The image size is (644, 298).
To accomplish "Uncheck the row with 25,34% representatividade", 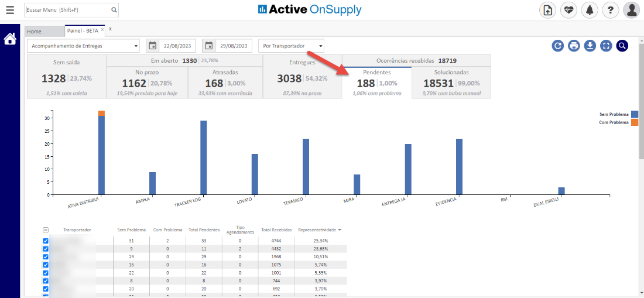I will [46, 241].
